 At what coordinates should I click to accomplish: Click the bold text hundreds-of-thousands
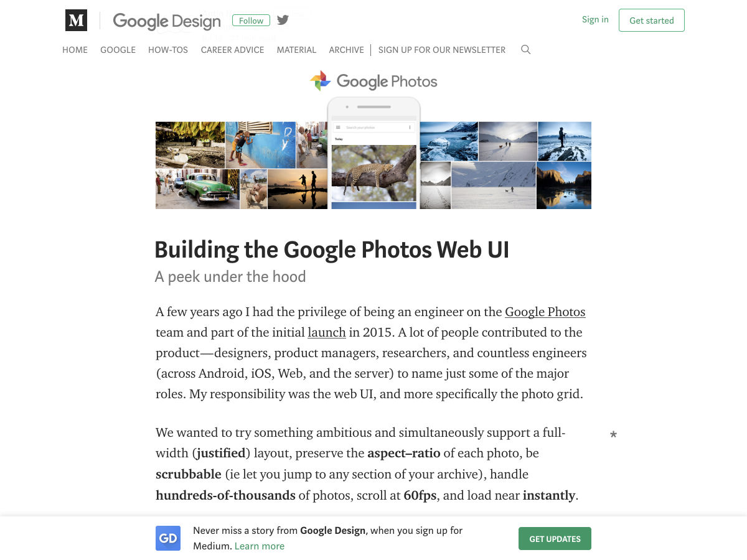pyautogui.click(x=225, y=495)
